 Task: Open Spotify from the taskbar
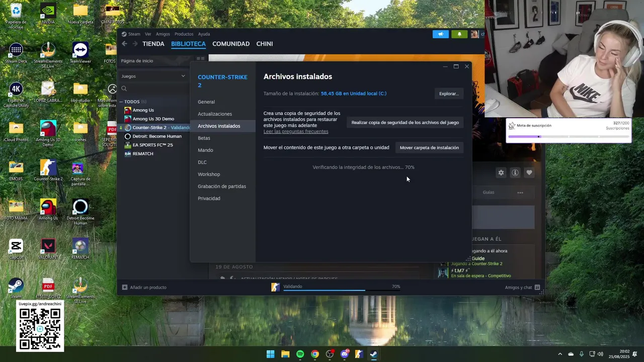pyautogui.click(x=300, y=354)
